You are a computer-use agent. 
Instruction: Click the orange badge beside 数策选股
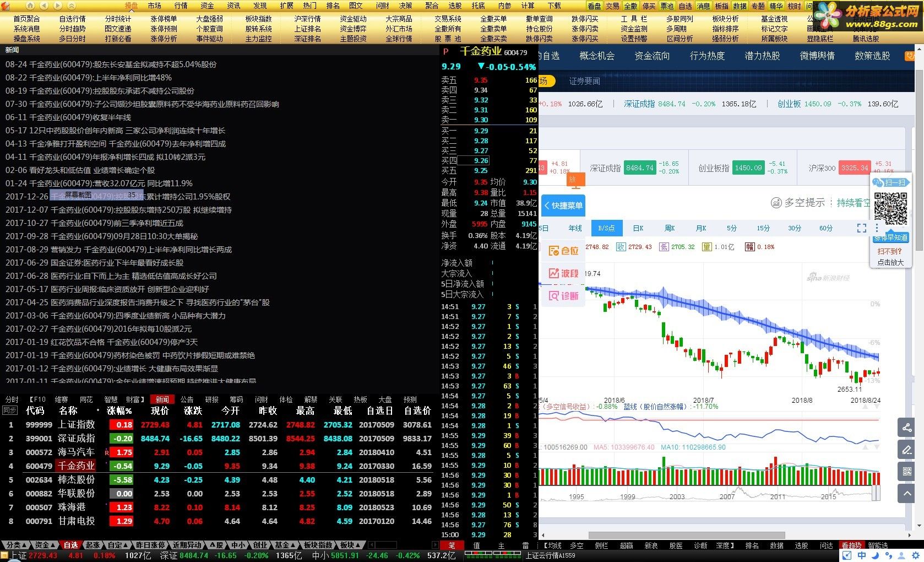(909, 56)
